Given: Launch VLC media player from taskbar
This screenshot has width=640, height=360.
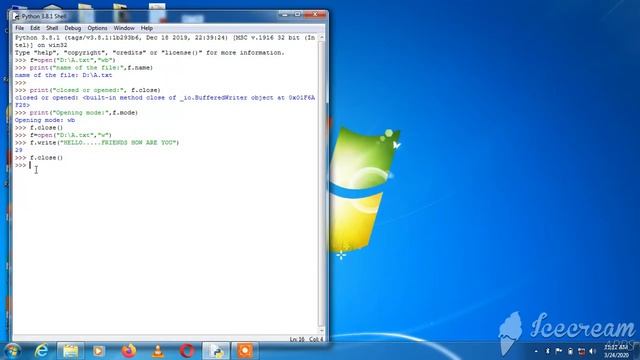Looking at the screenshot, I should click(158, 351).
